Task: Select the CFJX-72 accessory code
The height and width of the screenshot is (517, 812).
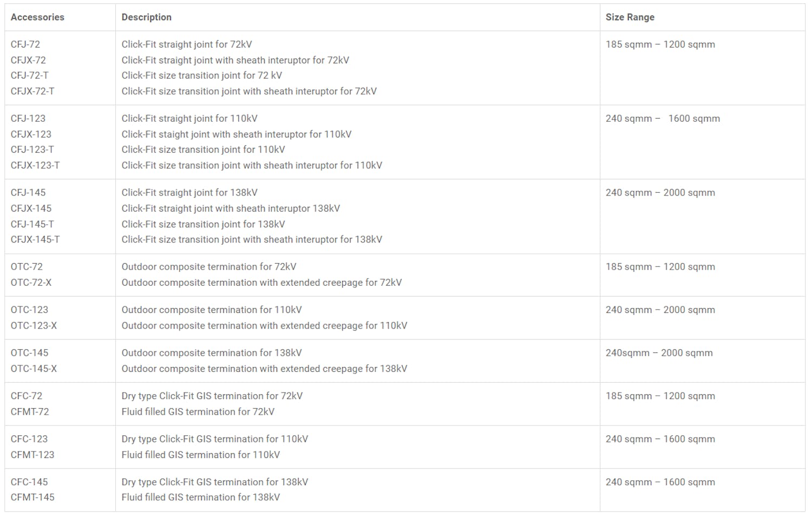Action: 28,60
